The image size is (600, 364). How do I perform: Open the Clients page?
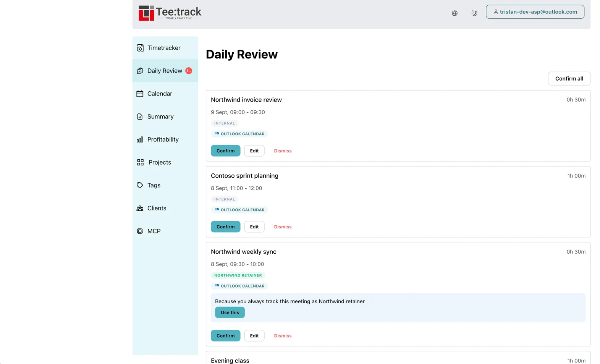tap(165, 208)
